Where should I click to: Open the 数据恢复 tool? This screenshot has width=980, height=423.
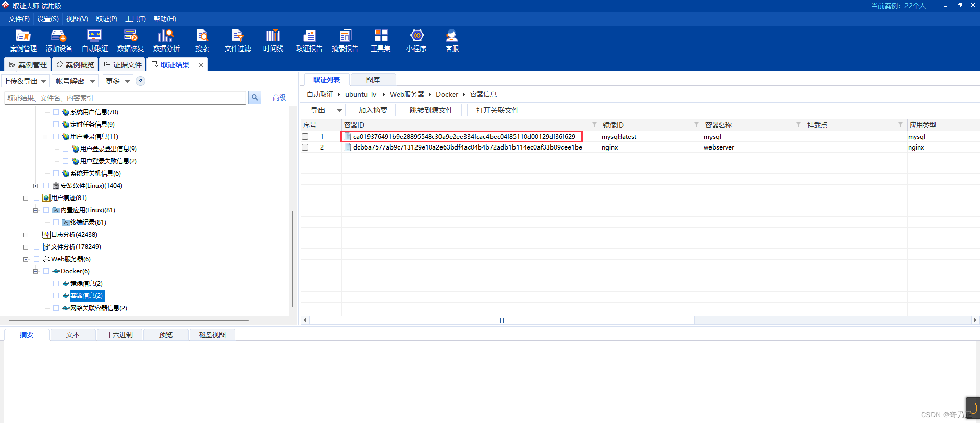(x=130, y=41)
